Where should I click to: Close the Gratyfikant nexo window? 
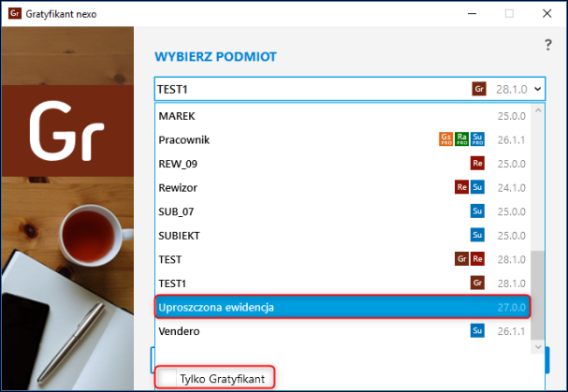(547, 14)
